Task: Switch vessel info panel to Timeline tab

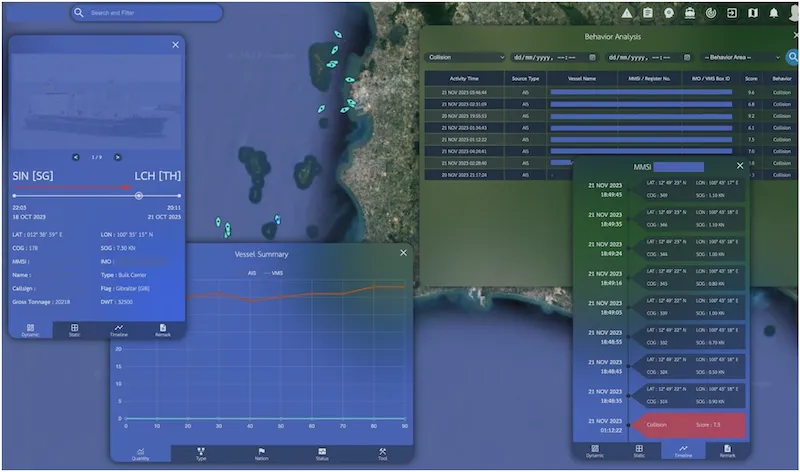Action: (x=118, y=330)
